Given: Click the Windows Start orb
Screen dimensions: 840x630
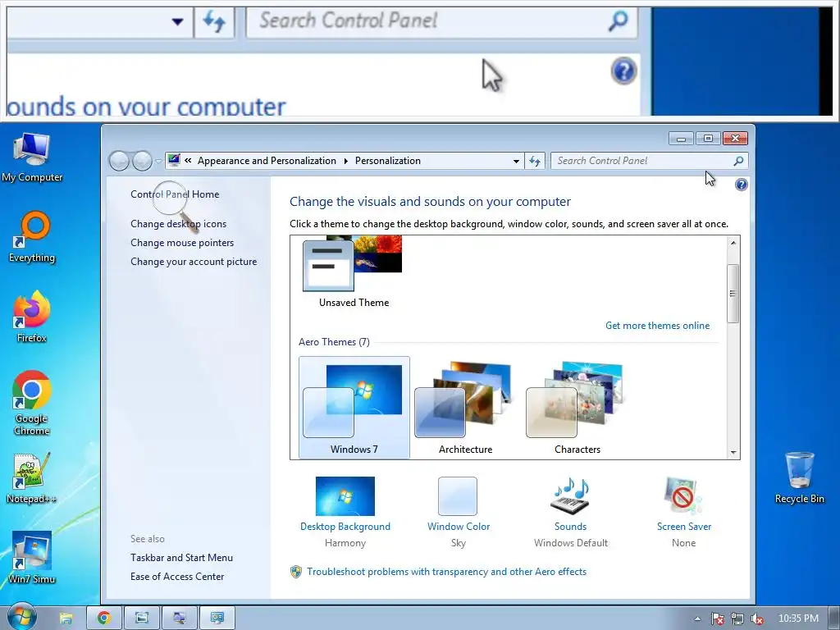Looking at the screenshot, I should point(22,618).
